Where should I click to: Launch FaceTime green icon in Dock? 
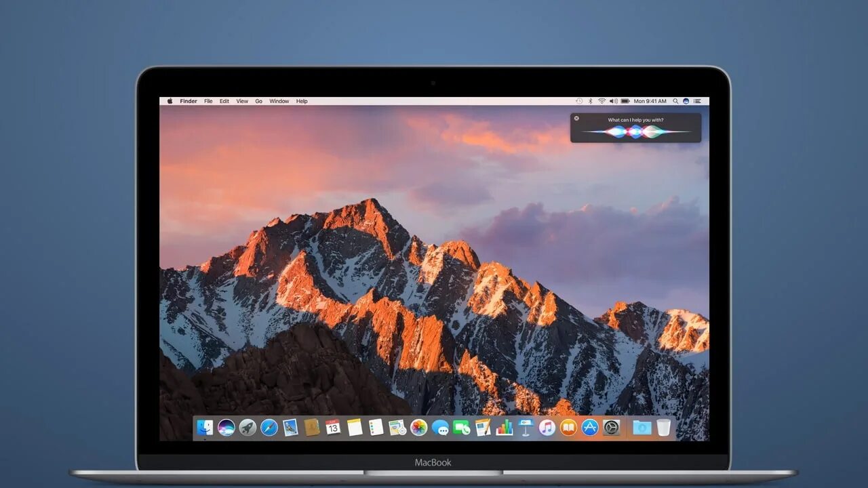click(462, 428)
